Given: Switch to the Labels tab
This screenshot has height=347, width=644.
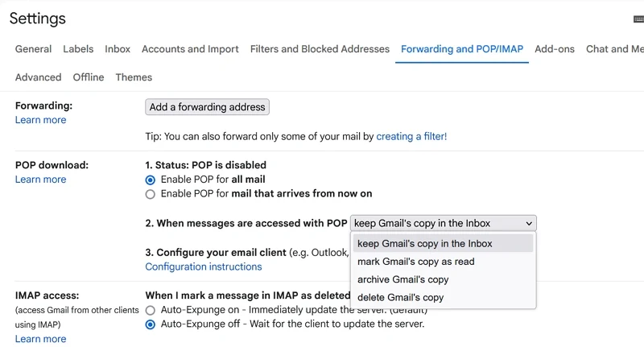Looking at the screenshot, I should pyautogui.click(x=78, y=49).
